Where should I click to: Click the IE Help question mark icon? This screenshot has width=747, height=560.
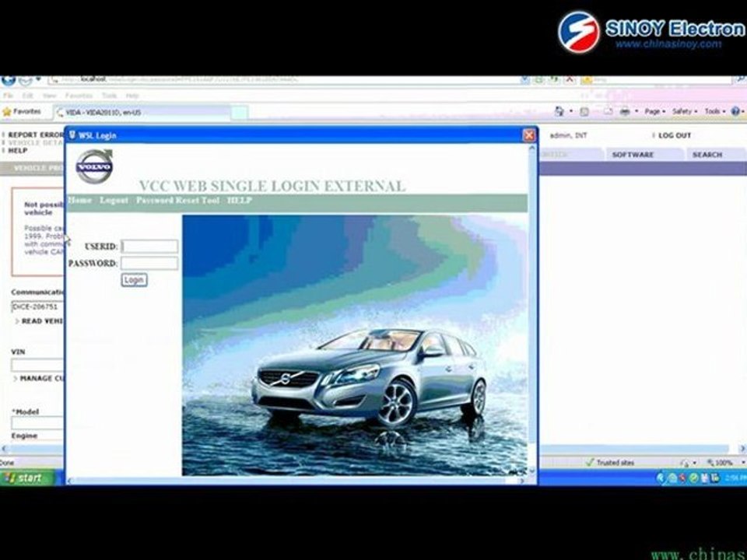[735, 111]
